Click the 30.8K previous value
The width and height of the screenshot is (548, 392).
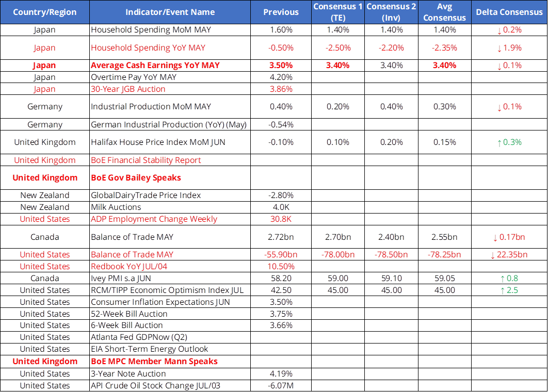tap(281, 219)
